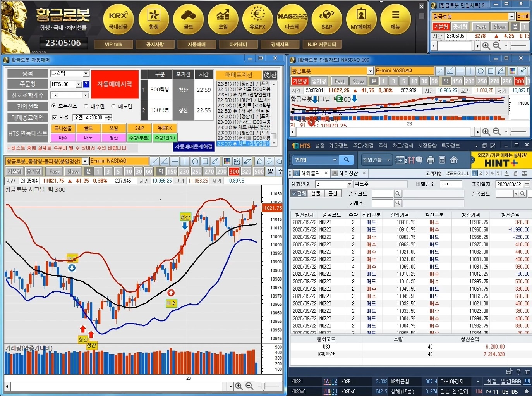This screenshot has height=396, width=532.
Task: Click the home icon in HTS toolbar
Action: pos(454,160)
